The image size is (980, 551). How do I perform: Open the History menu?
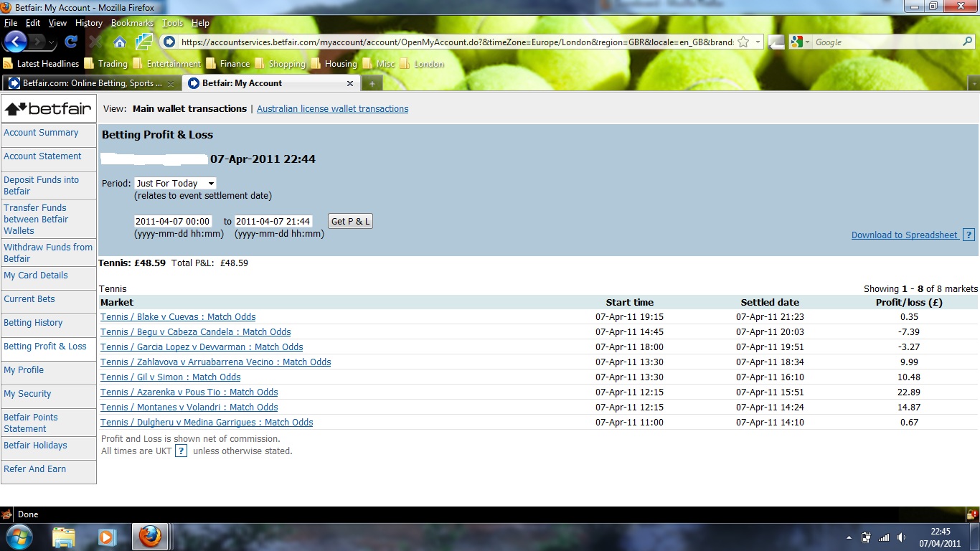pyautogui.click(x=89, y=23)
